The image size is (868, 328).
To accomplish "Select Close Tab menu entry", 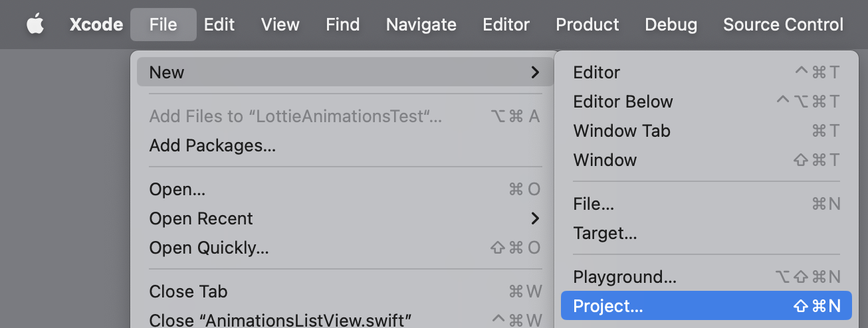I will (188, 291).
